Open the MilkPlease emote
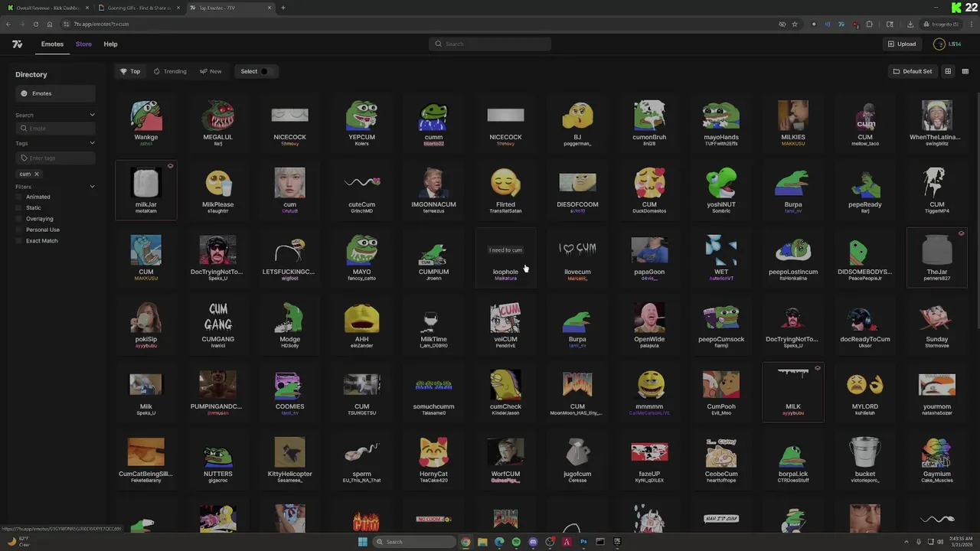Viewport: 980px width, 551px height. (x=217, y=190)
